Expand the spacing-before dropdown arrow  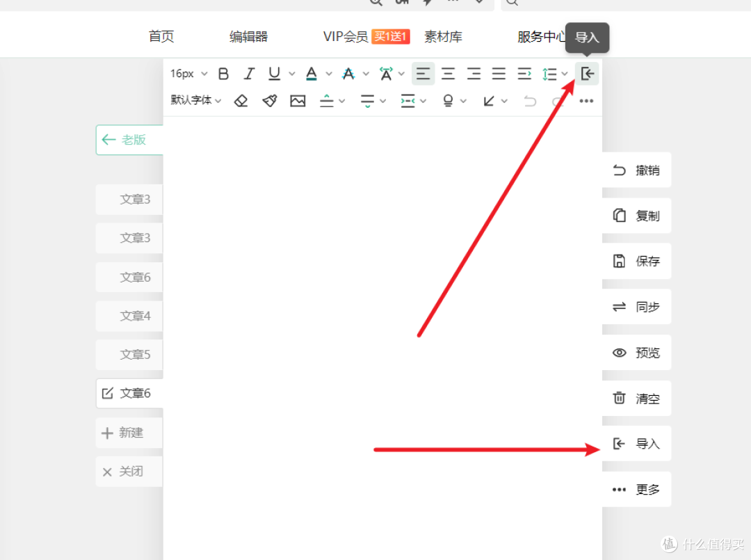(x=342, y=101)
